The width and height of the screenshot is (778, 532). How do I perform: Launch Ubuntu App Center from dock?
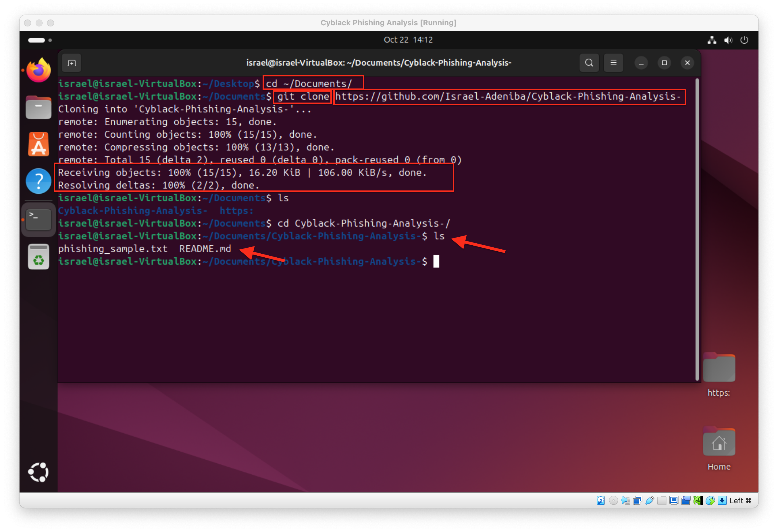pyautogui.click(x=38, y=144)
